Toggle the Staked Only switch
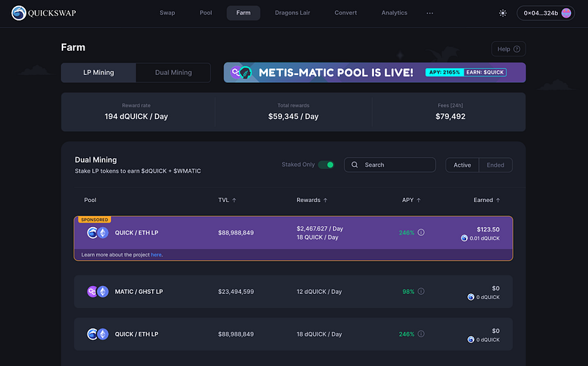 [326, 165]
